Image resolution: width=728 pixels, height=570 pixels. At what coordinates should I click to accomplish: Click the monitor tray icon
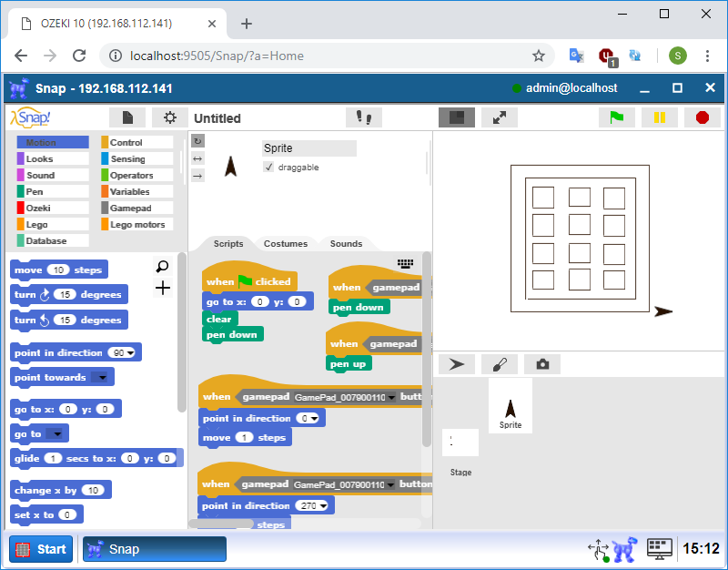(659, 549)
